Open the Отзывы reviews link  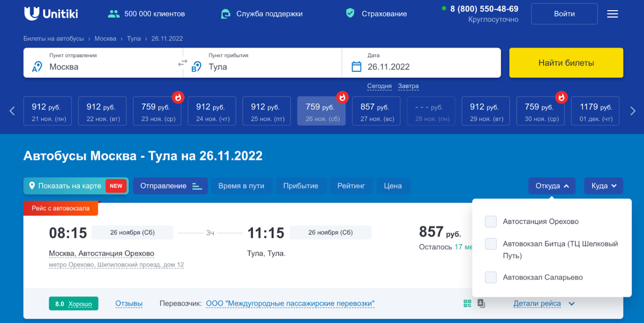point(129,304)
